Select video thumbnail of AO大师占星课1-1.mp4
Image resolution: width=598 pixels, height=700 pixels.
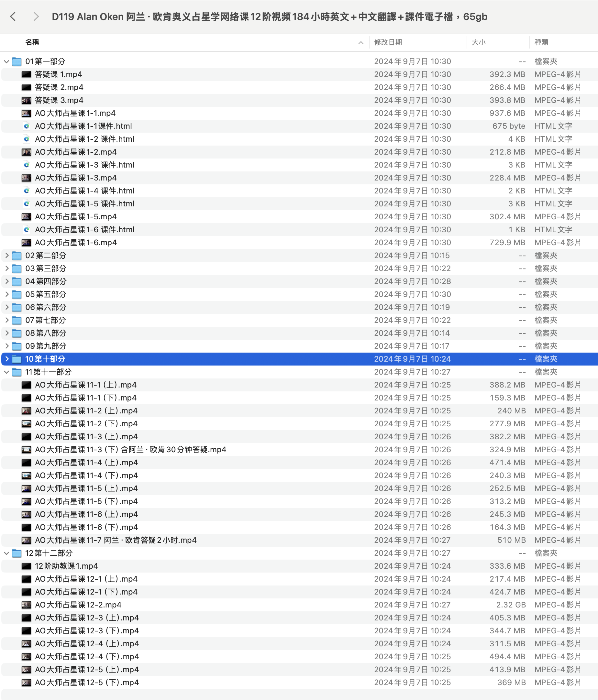pos(26,113)
